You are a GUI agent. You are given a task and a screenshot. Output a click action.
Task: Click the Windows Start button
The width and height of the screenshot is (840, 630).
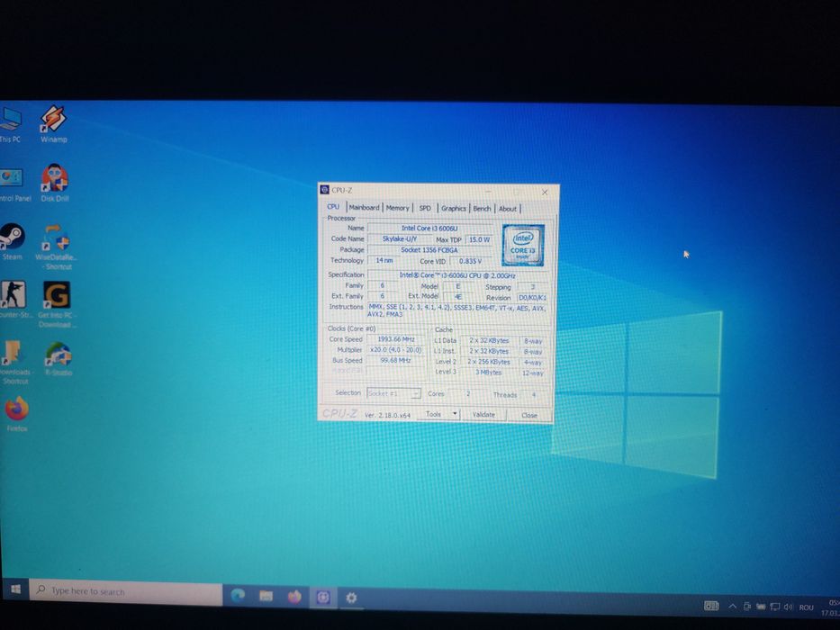pyautogui.click(x=15, y=589)
